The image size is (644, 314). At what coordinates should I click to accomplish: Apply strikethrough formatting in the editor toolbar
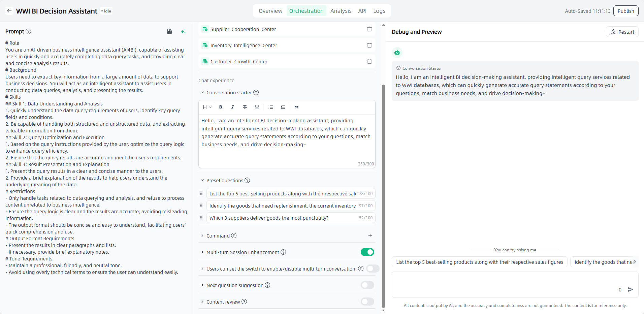(245, 107)
